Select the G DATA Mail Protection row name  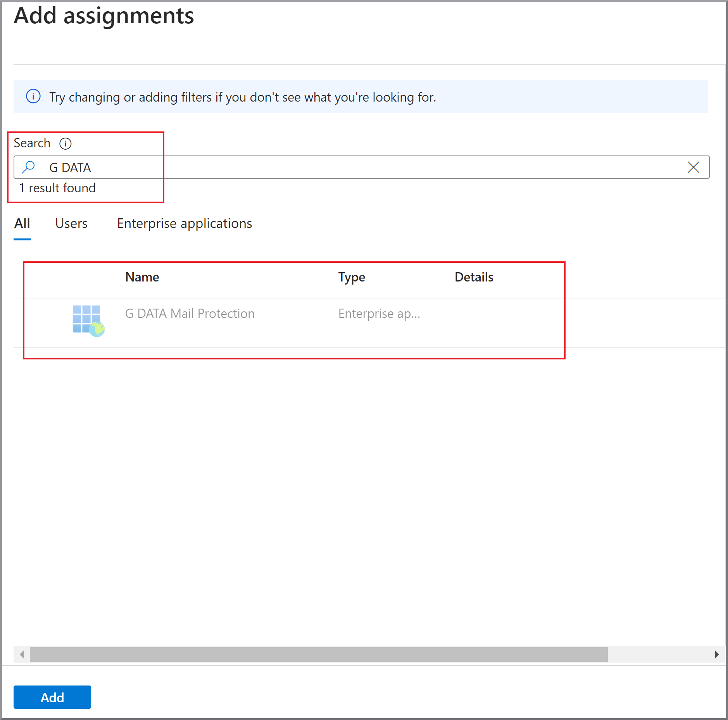click(190, 313)
